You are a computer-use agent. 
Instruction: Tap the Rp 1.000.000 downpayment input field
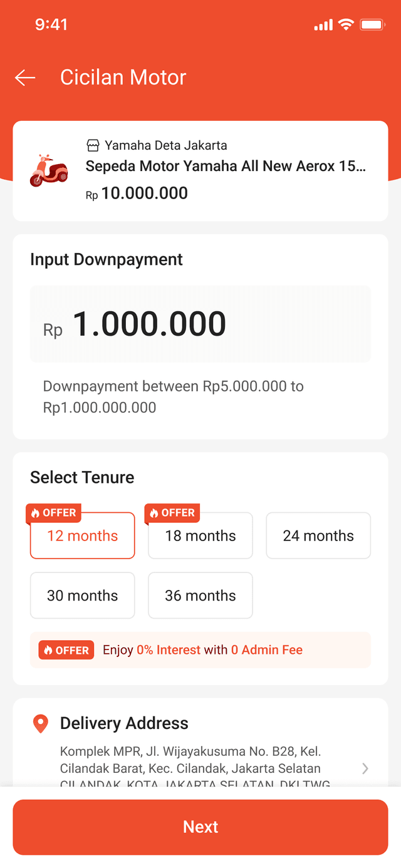(200, 324)
